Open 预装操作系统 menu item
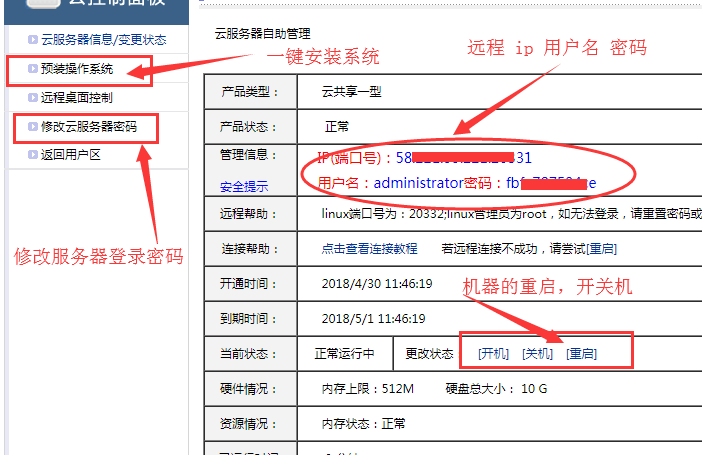Screen dimensions: 702x455 [77, 69]
